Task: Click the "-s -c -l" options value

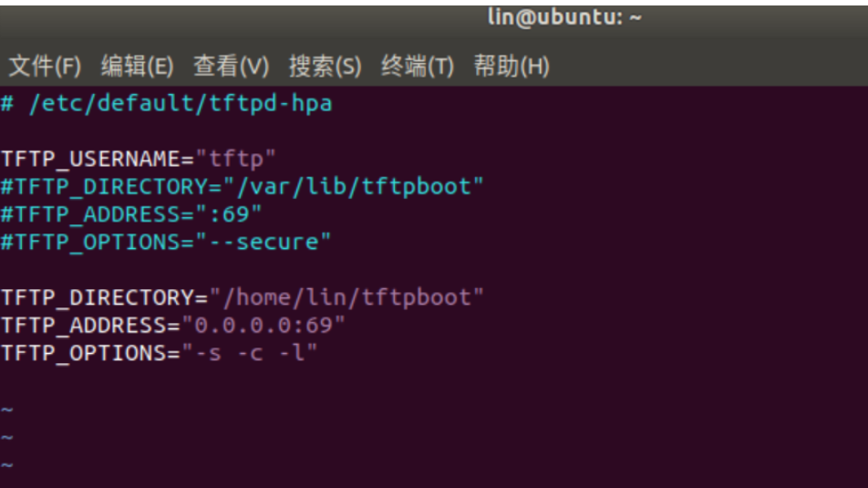Action: (250, 353)
